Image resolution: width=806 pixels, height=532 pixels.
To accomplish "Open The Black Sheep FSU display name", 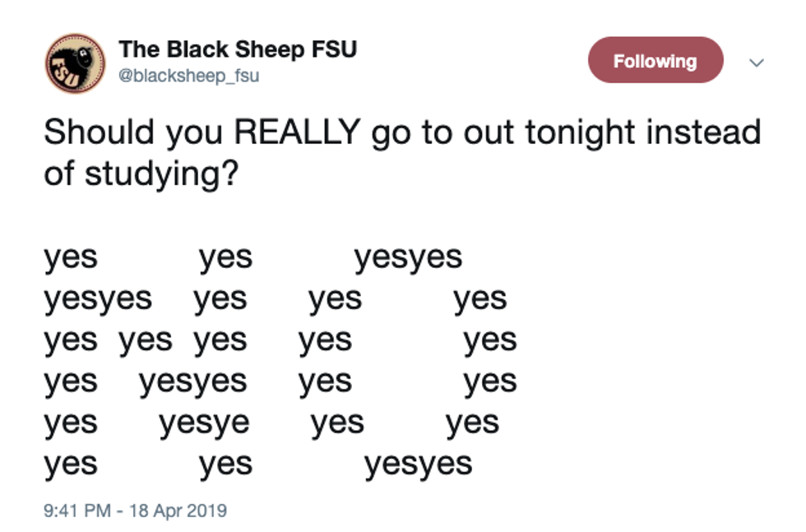I will click(x=238, y=49).
